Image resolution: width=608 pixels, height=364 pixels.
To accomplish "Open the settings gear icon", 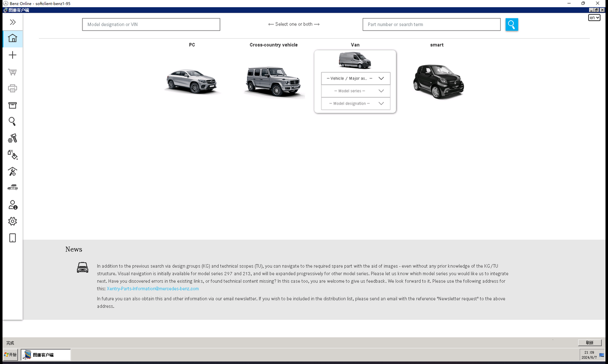I will (13, 221).
